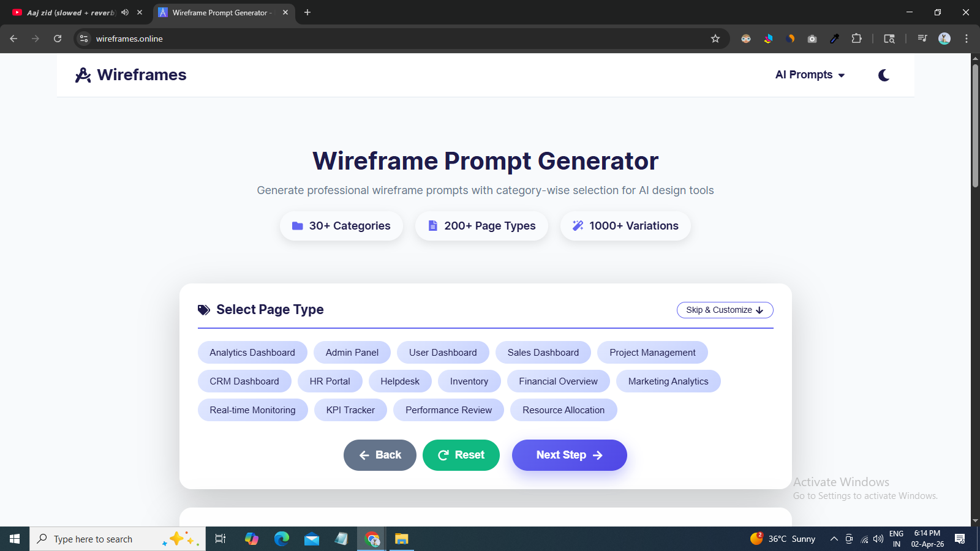Click the Wireframes logo icon
The image size is (980, 551).
(83, 75)
